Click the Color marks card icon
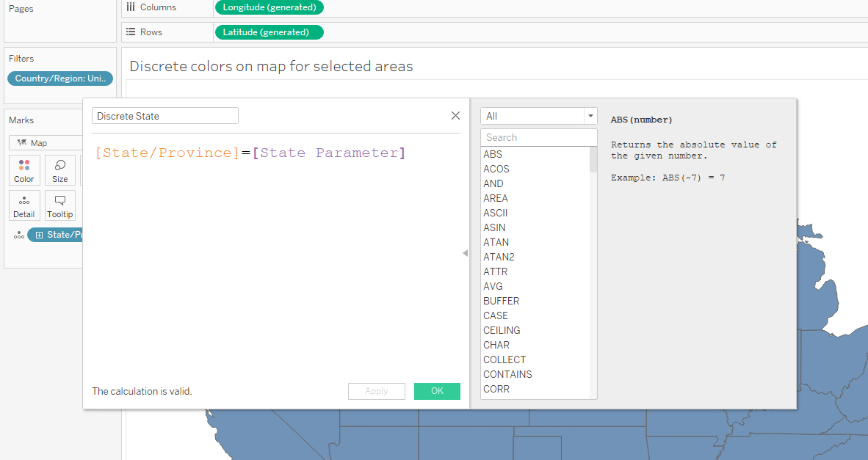Image resolution: width=868 pixels, height=460 pixels. point(24,170)
